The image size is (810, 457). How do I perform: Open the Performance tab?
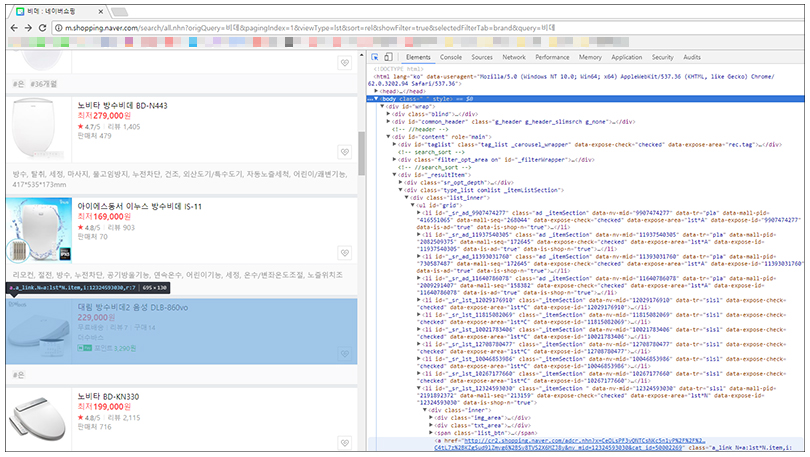tap(552, 57)
